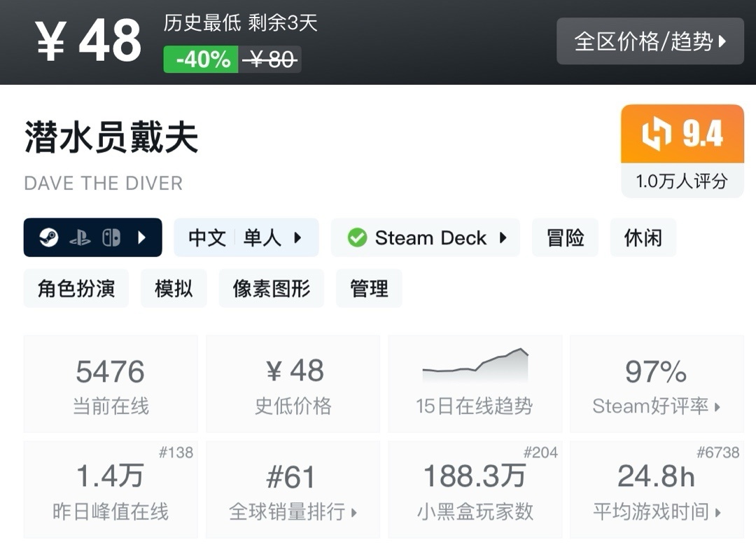Click the -40% discount badge
The height and width of the screenshot is (545, 756).
(x=201, y=60)
